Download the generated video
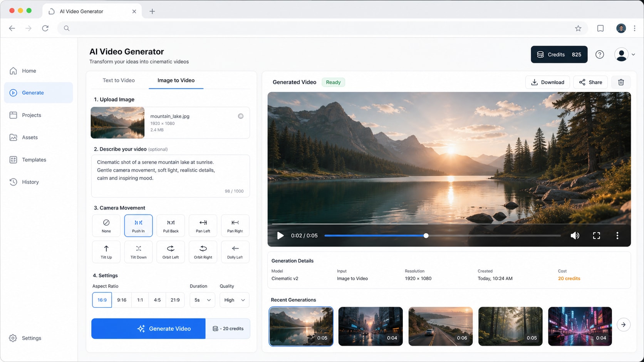Viewport: 644px width, 362px height. coord(547,82)
